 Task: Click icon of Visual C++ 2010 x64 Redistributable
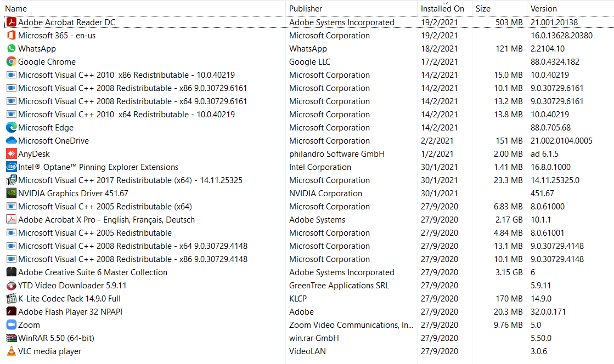[x=12, y=114]
